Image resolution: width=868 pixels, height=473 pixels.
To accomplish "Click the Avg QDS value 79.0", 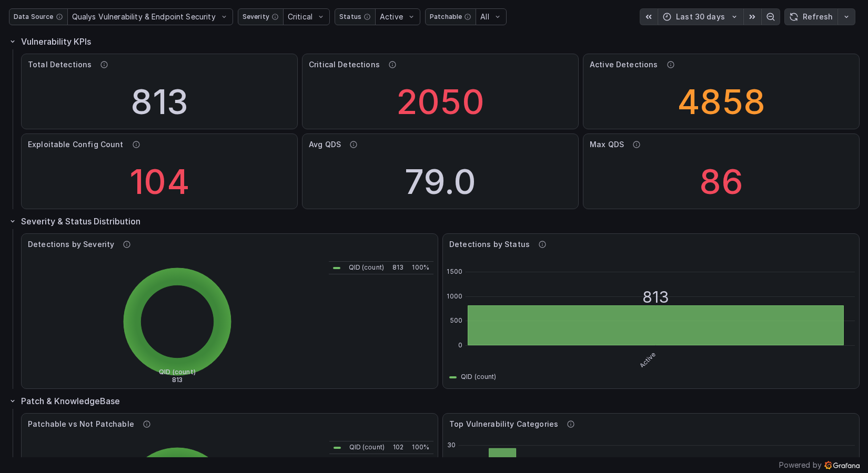I will (440, 182).
